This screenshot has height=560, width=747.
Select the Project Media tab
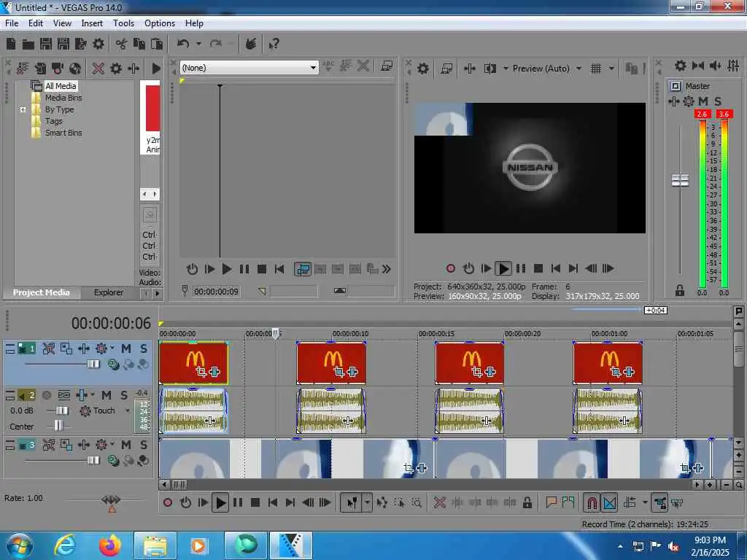pos(42,292)
